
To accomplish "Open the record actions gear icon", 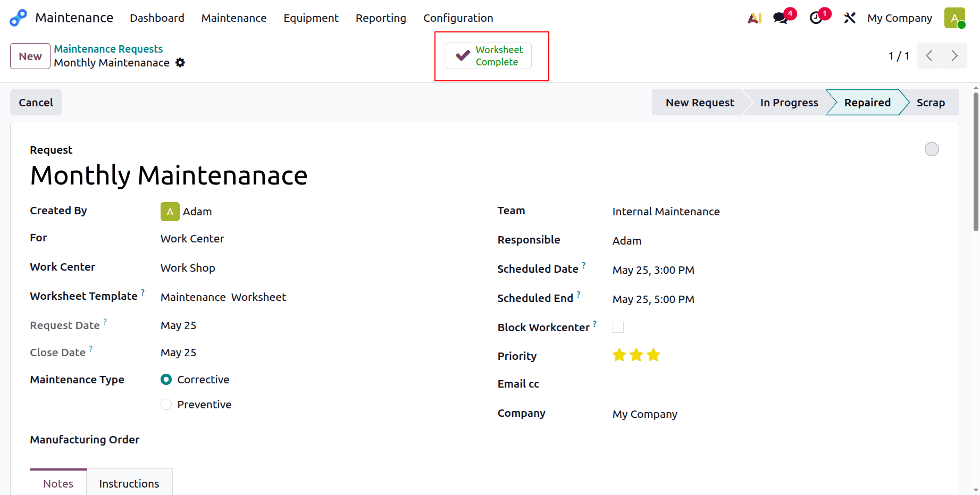I will (180, 63).
